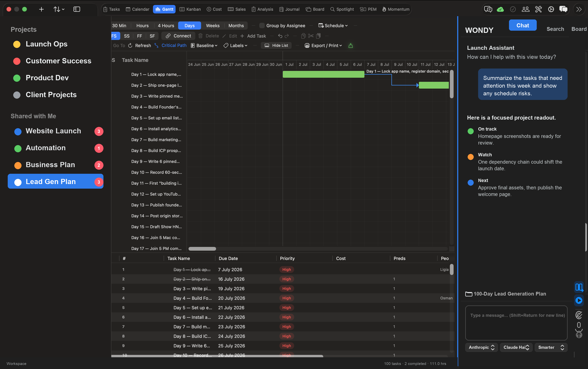Viewport: 588px width, 369px height.
Task: Click the double chevron collapse icon
Action: coord(579,9)
